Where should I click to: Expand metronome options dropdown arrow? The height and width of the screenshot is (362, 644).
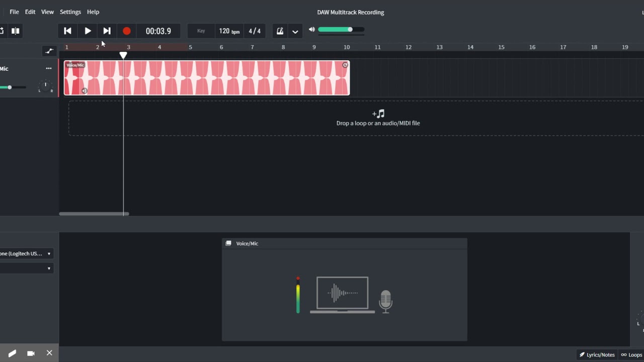coord(295,31)
